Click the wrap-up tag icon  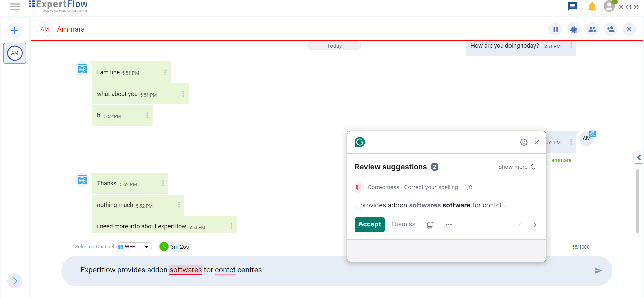point(574,29)
